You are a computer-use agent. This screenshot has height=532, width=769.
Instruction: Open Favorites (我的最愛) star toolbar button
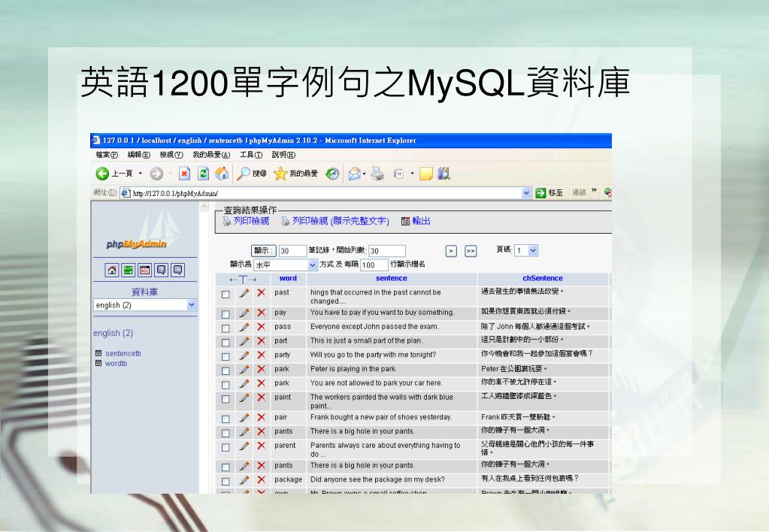(x=295, y=174)
